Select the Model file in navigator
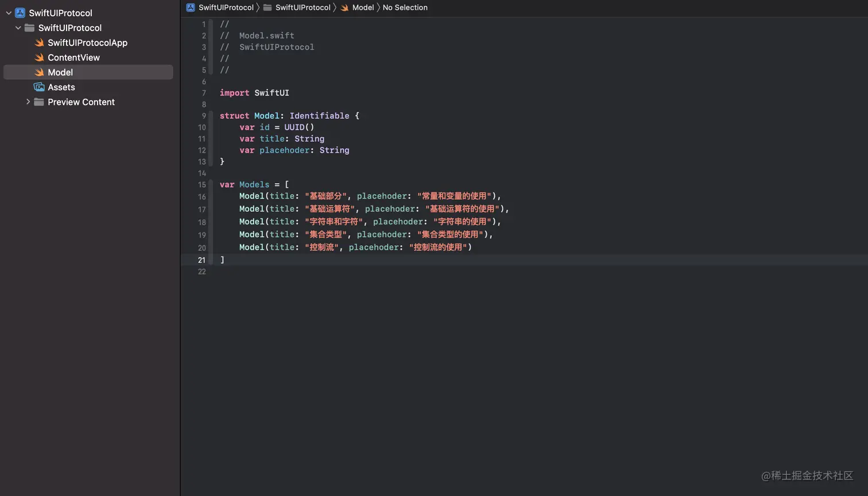Viewport: 868px width, 496px height. tap(88, 72)
